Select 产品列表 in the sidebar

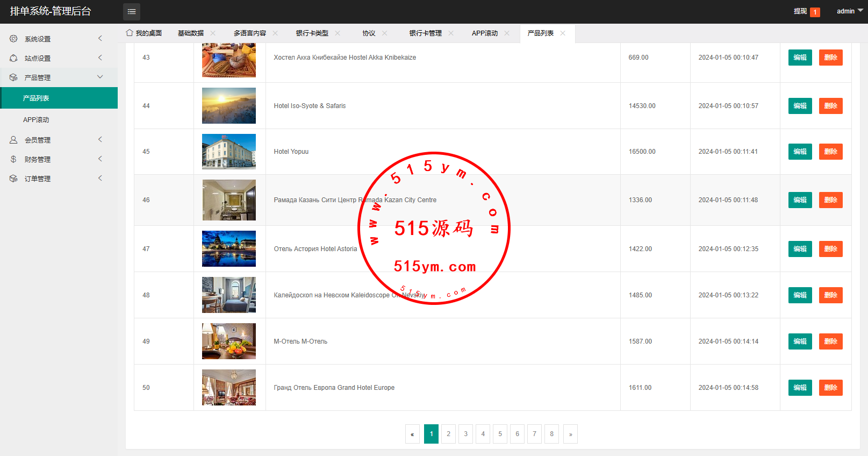(59, 98)
